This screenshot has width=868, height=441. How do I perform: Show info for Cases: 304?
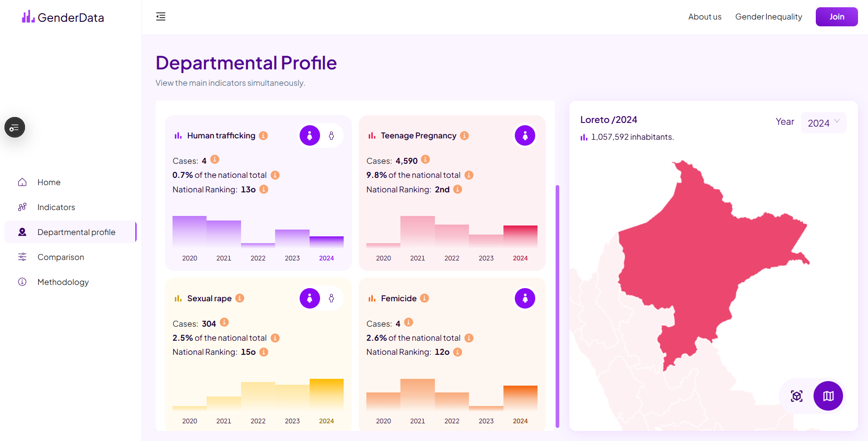(x=224, y=322)
